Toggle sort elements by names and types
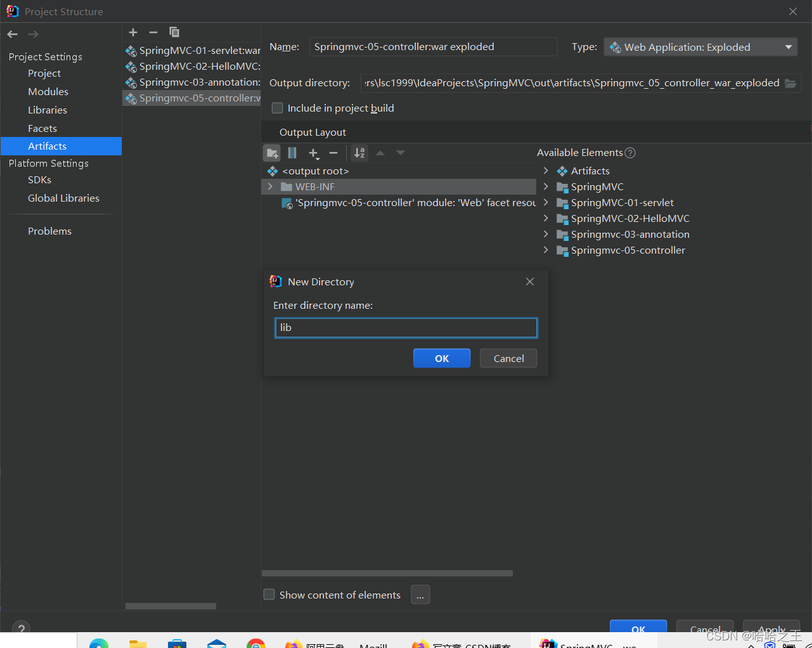This screenshot has width=812, height=648. tap(359, 153)
